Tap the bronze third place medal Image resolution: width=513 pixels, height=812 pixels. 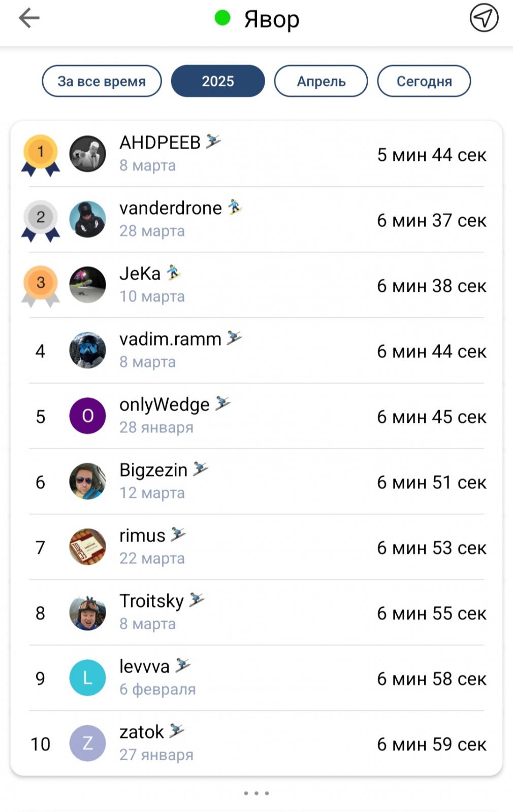(x=41, y=286)
